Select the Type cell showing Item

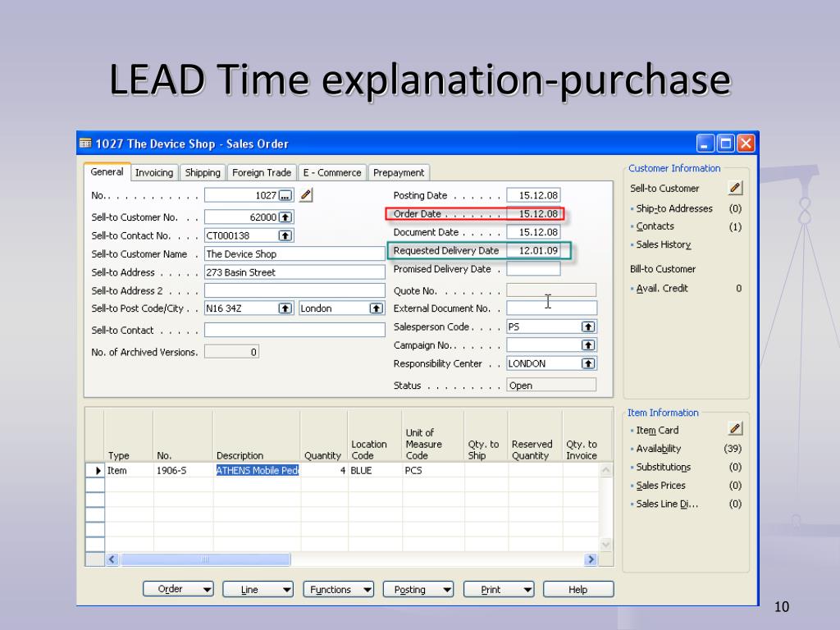pyautogui.click(x=129, y=470)
